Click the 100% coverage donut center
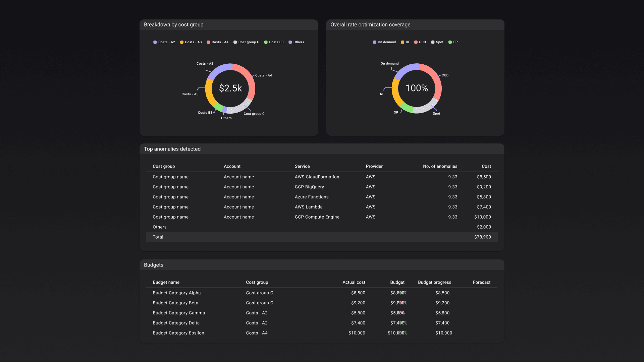644x362 pixels. pos(417,88)
